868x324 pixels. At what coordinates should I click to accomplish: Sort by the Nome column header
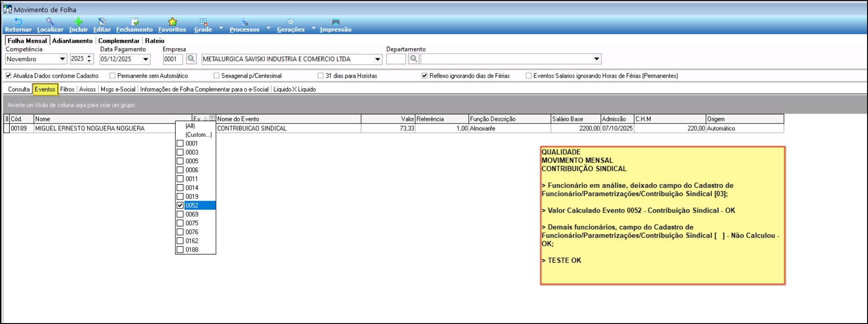(113, 119)
